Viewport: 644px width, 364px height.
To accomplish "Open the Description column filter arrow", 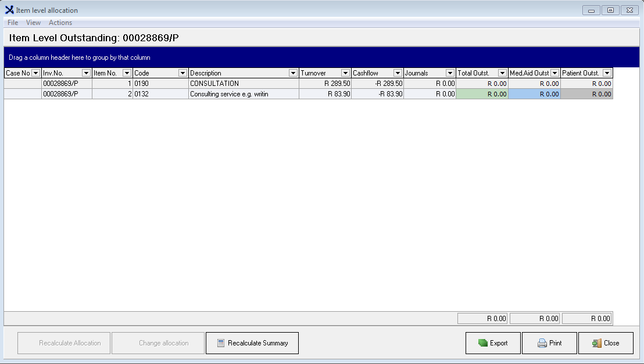I will coord(293,73).
